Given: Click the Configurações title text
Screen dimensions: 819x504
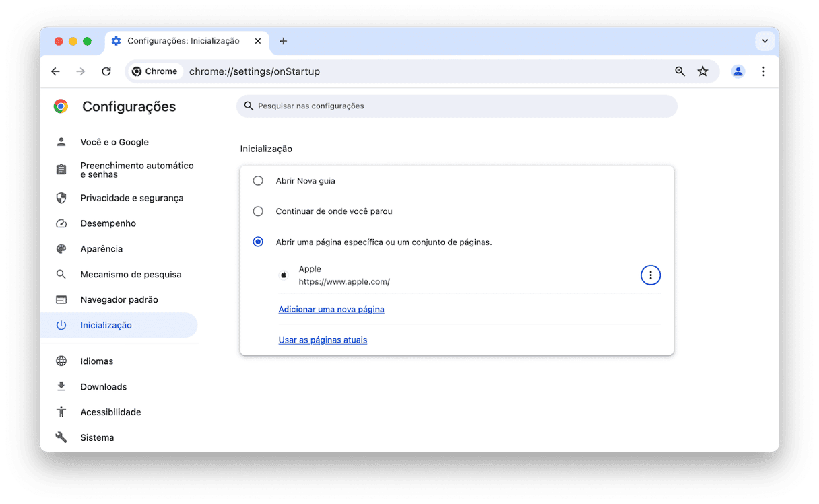Looking at the screenshot, I should pyautogui.click(x=129, y=106).
